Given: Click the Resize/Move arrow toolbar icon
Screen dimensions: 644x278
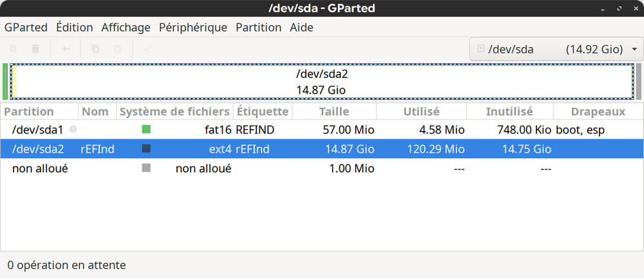Looking at the screenshot, I should pos(65,49).
